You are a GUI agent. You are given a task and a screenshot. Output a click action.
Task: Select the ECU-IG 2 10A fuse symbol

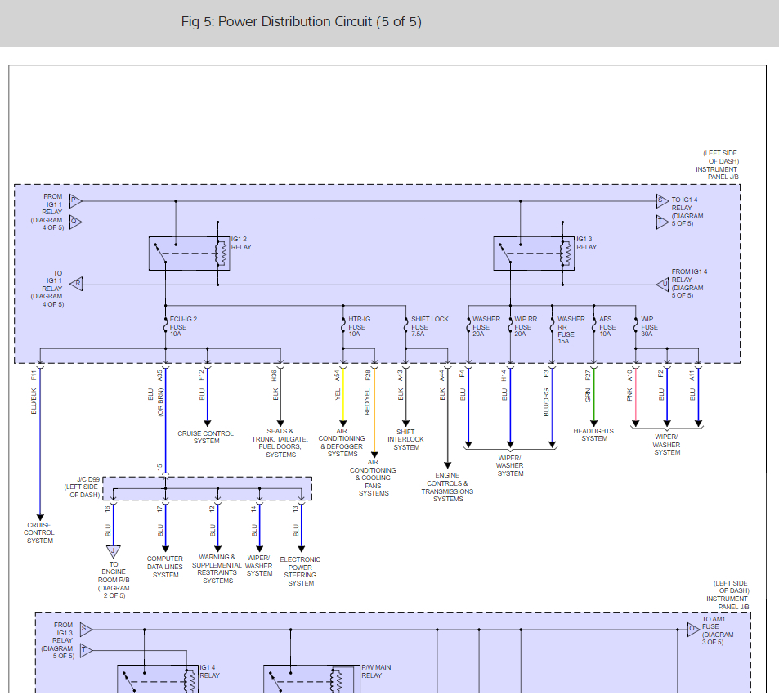coord(166,327)
